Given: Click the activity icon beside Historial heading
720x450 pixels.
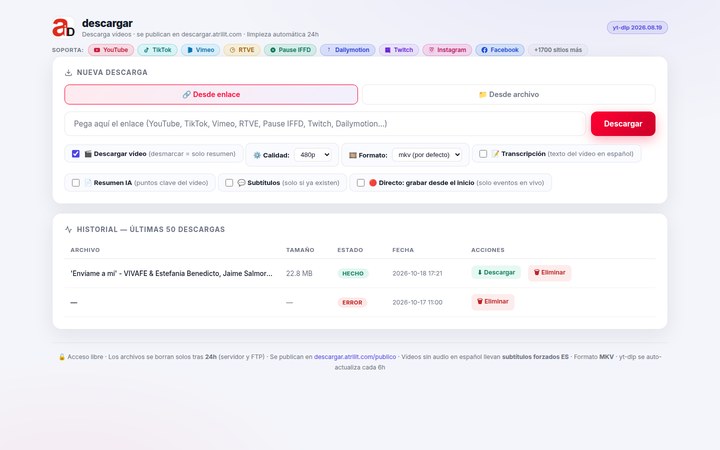Looking at the screenshot, I should pyautogui.click(x=68, y=229).
